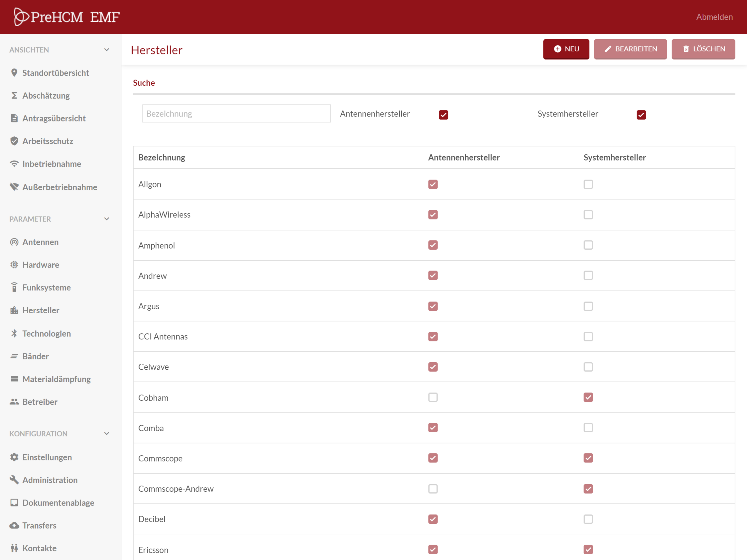Click the Kontakte people icon

[x=14, y=548]
